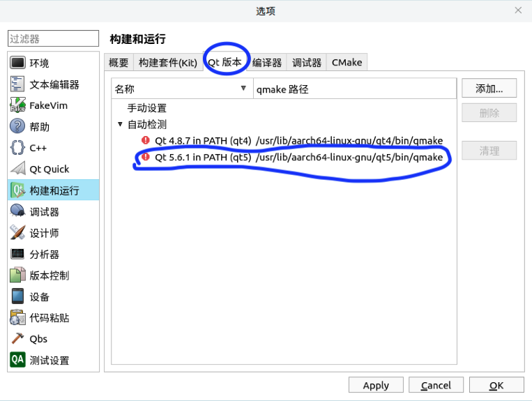Switch to the 概要 tab
Viewport: 532px width, 401px height.
click(119, 63)
